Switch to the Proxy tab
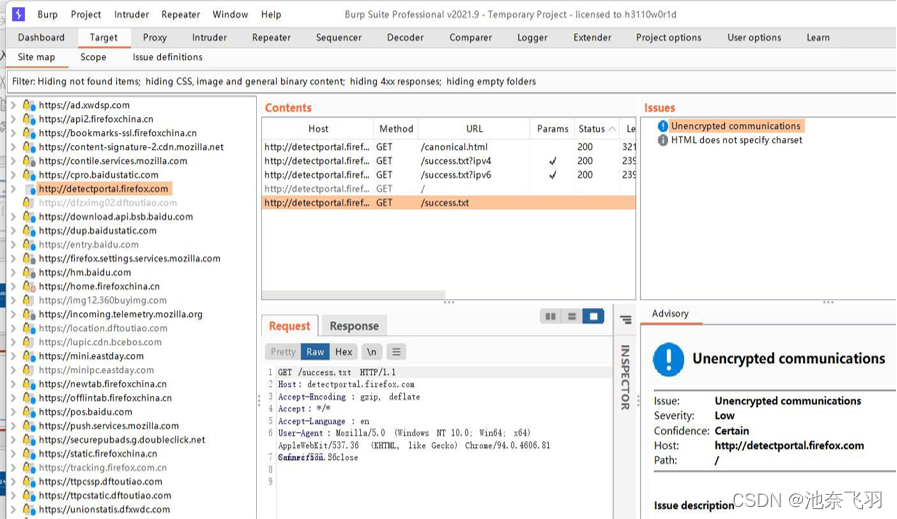The image size is (897, 519). click(x=155, y=37)
